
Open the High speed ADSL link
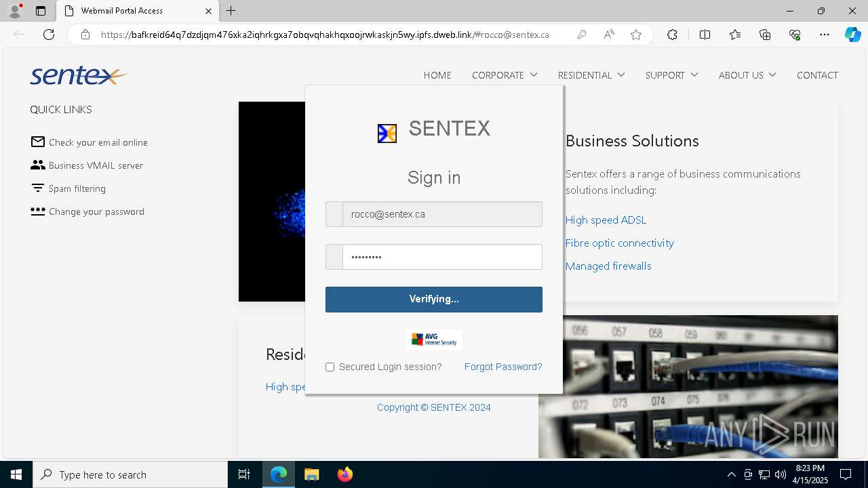click(606, 220)
